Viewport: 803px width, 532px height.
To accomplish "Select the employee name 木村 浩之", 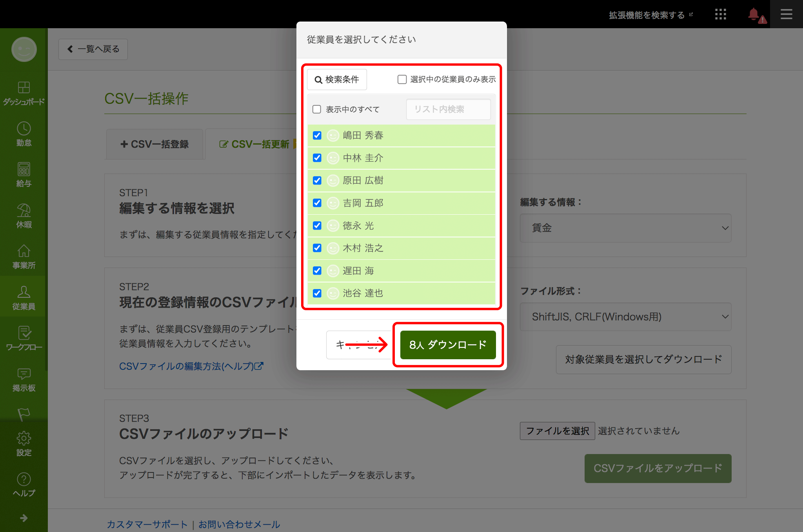I will point(363,248).
